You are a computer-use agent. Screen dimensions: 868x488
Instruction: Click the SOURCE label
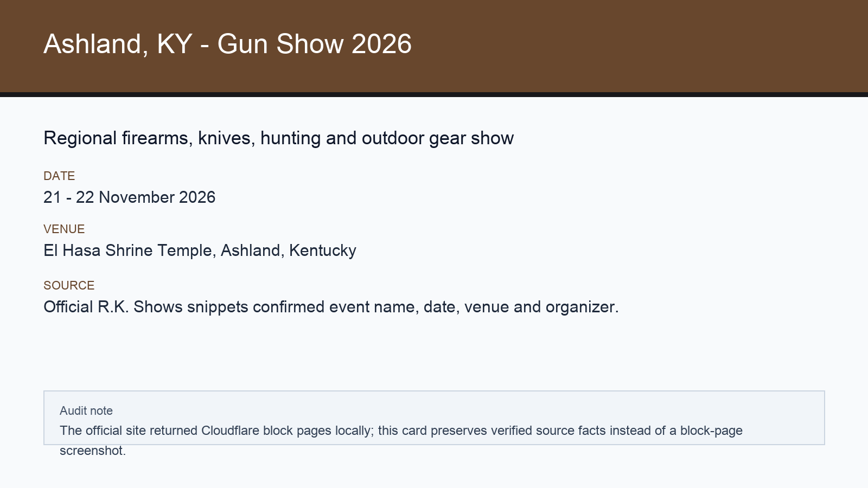(x=69, y=285)
